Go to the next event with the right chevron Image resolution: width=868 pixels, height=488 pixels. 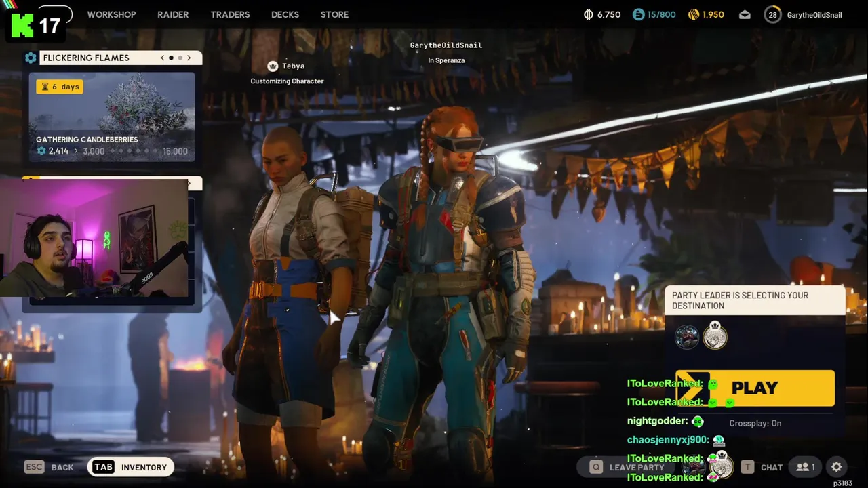[189, 58]
